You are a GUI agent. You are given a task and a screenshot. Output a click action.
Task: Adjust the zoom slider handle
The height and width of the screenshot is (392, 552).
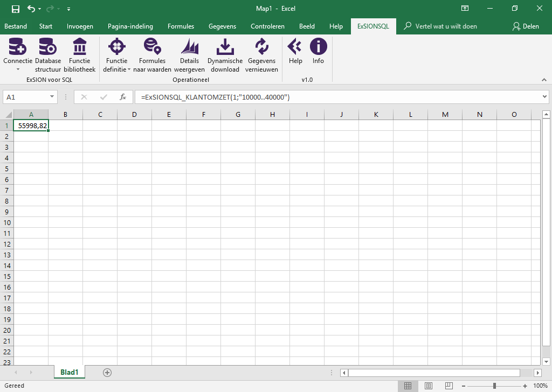[x=495, y=386]
